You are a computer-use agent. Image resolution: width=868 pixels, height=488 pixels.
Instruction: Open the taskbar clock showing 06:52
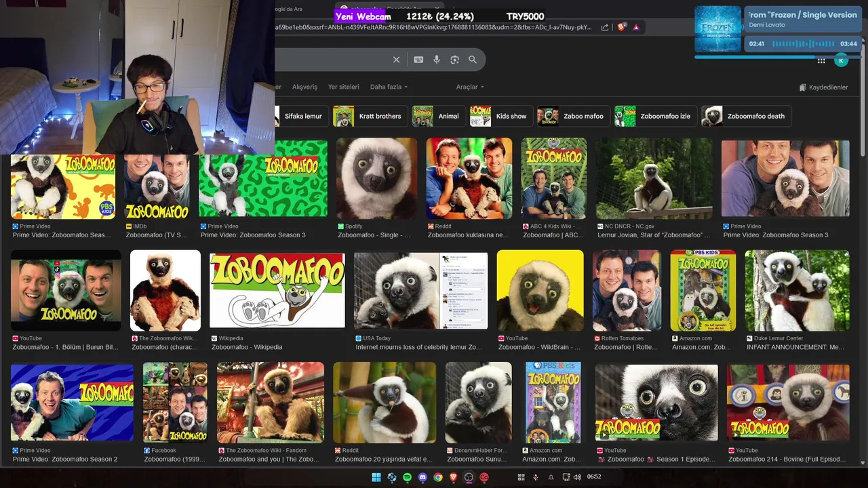(594, 477)
